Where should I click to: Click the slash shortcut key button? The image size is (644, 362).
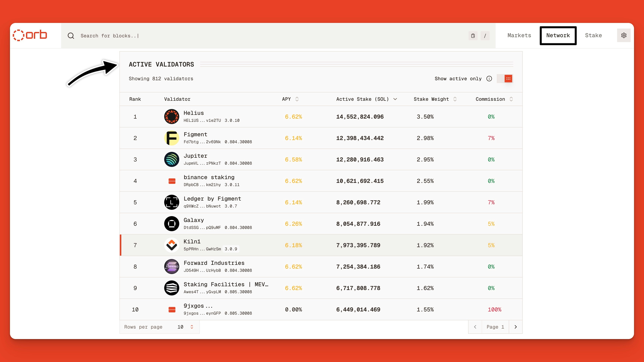[485, 36]
